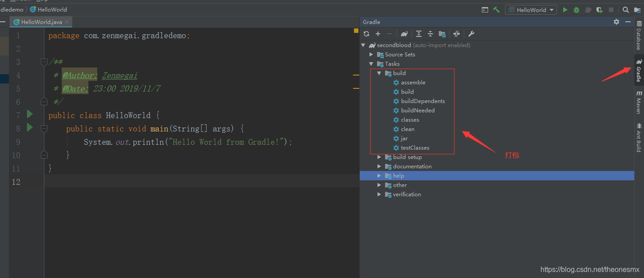Expand the build setup group

pyautogui.click(x=379, y=157)
